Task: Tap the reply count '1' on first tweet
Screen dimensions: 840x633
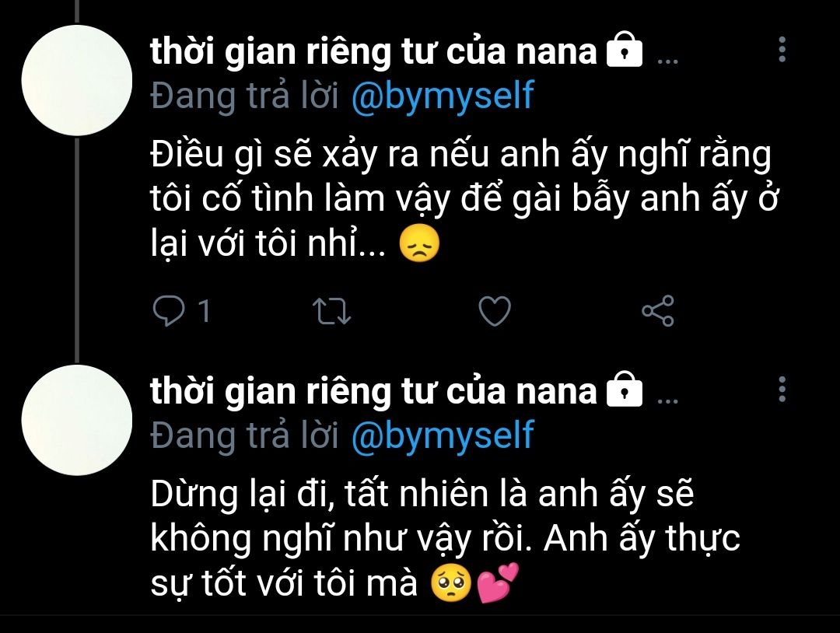Action: [x=204, y=310]
